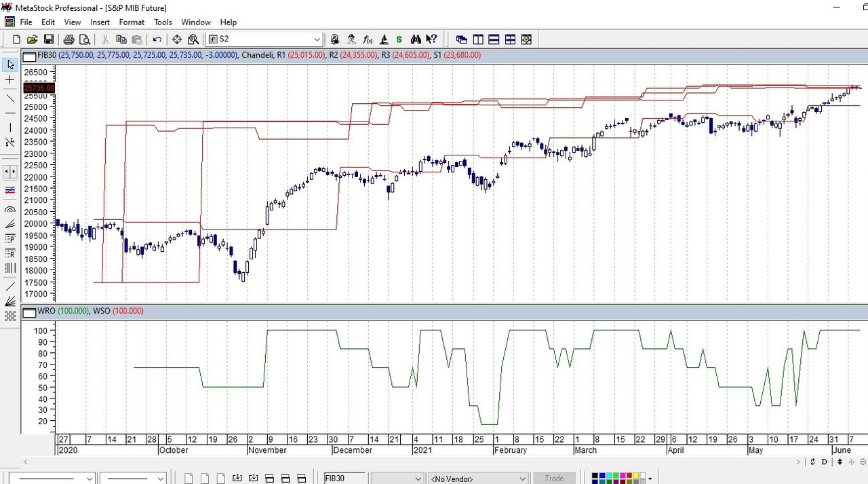Toggle the tile windows in columns icon
Viewport: 868px width, 484px height.
coord(478,39)
